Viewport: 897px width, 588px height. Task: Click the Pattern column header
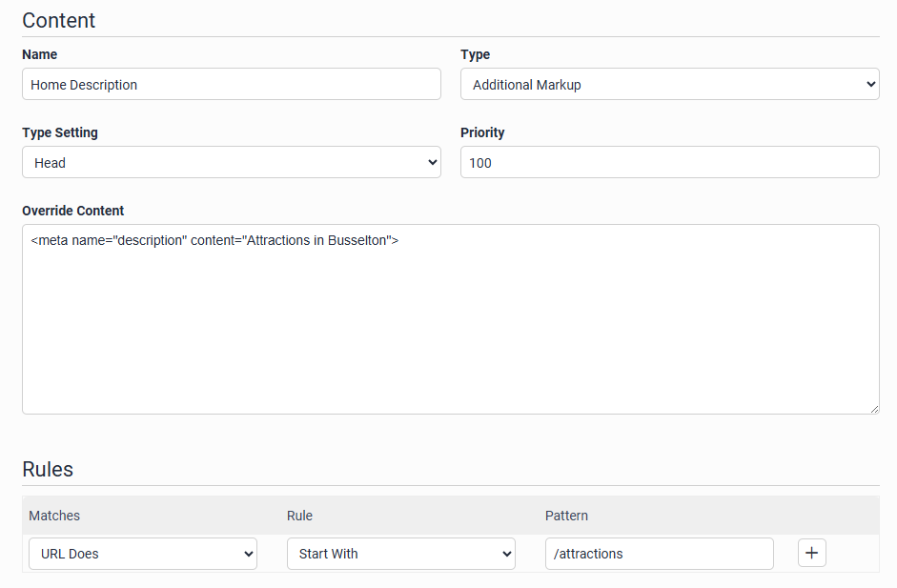pyautogui.click(x=566, y=516)
